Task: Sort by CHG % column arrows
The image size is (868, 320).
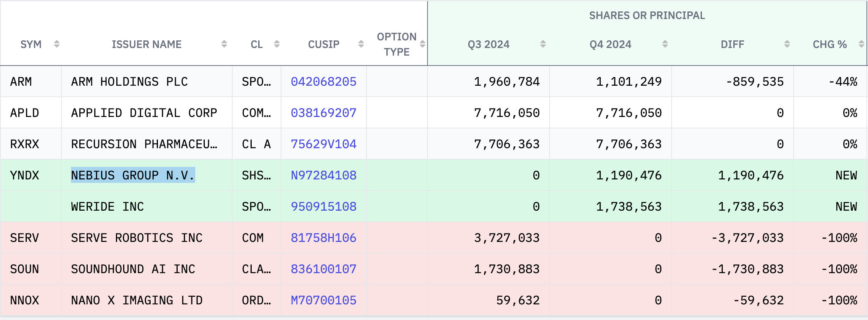Action: (862, 44)
